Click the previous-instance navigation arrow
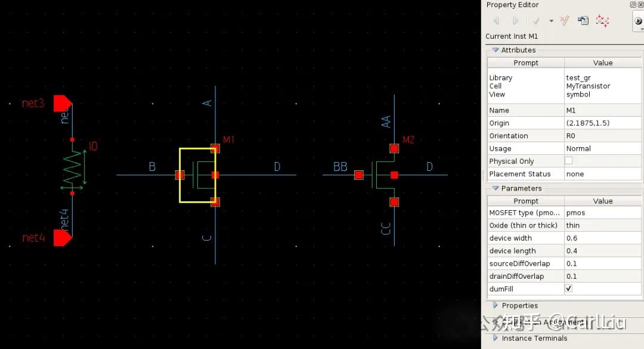 (496, 20)
